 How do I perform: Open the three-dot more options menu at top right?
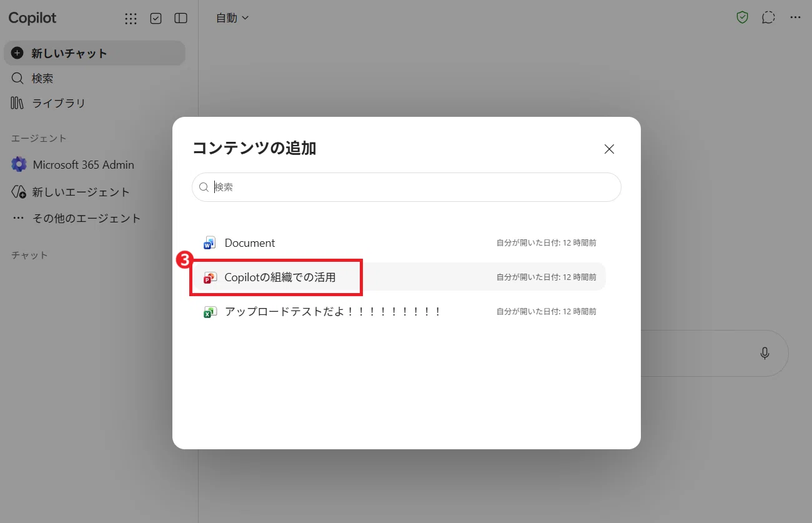795,17
